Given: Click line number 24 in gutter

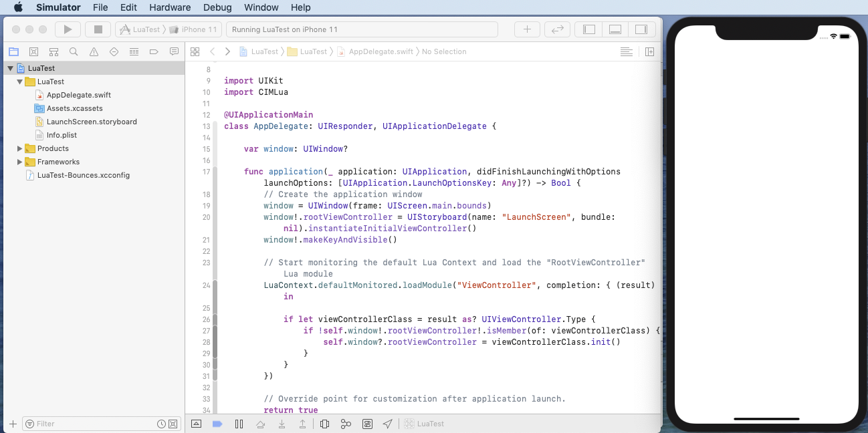Looking at the screenshot, I should point(206,285).
